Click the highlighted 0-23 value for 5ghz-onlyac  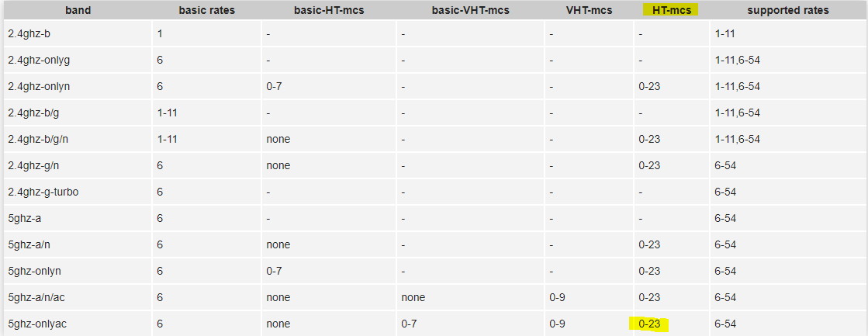[648, 324]
